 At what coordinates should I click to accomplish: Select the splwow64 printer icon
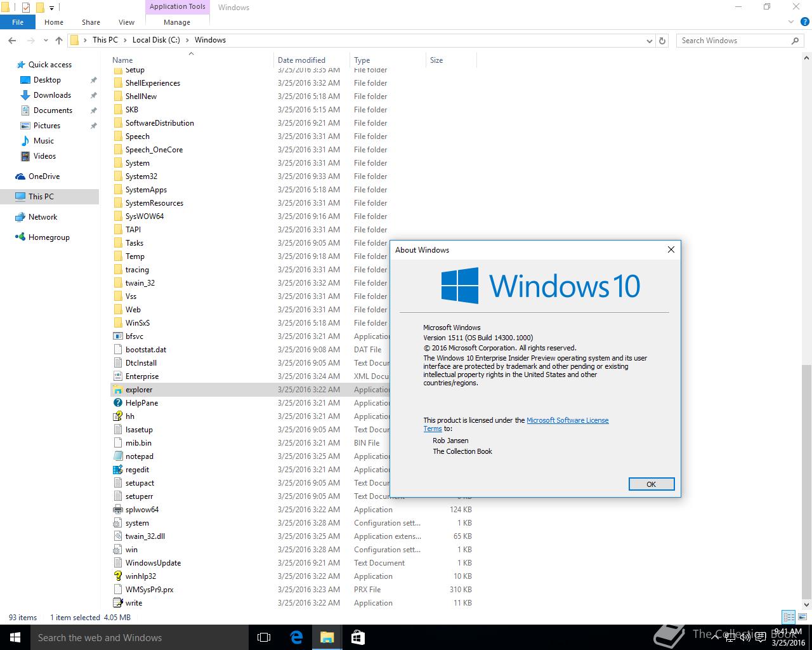point(117,510)
